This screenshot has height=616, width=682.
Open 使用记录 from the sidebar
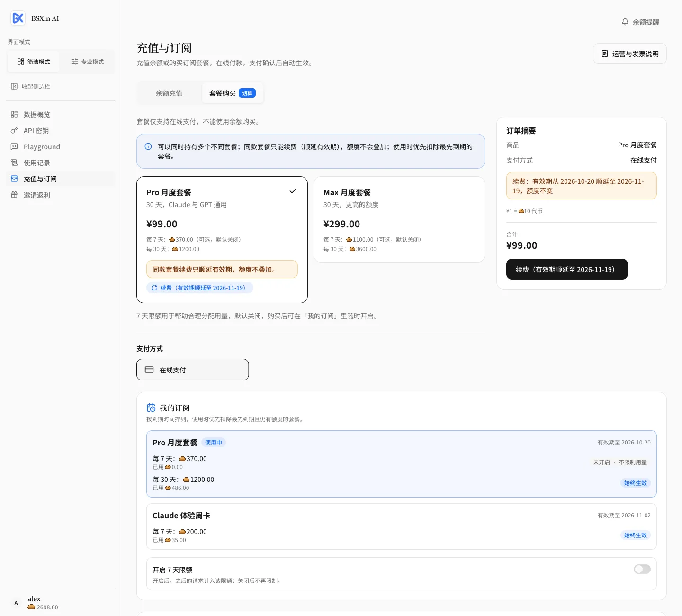pos(61,163)
